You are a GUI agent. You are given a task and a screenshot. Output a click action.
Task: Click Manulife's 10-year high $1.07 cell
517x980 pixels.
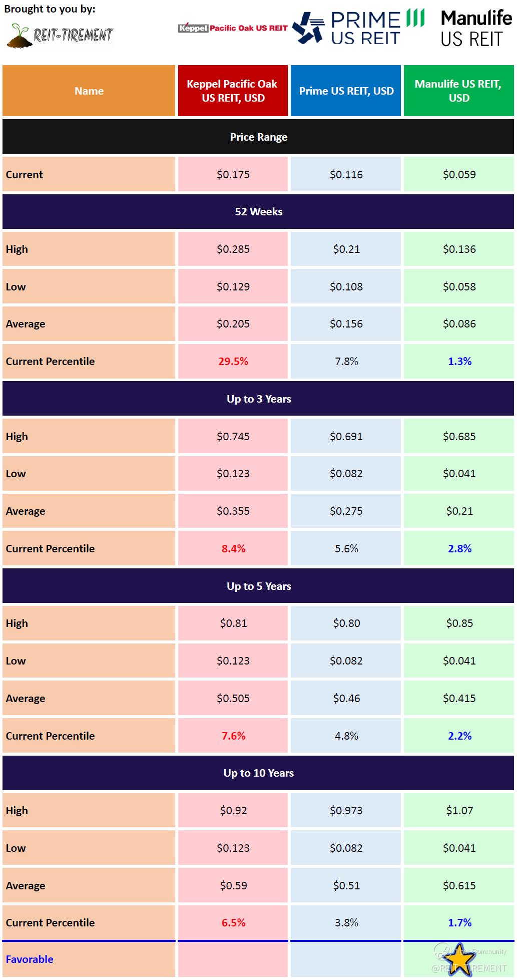coord(459,810)
